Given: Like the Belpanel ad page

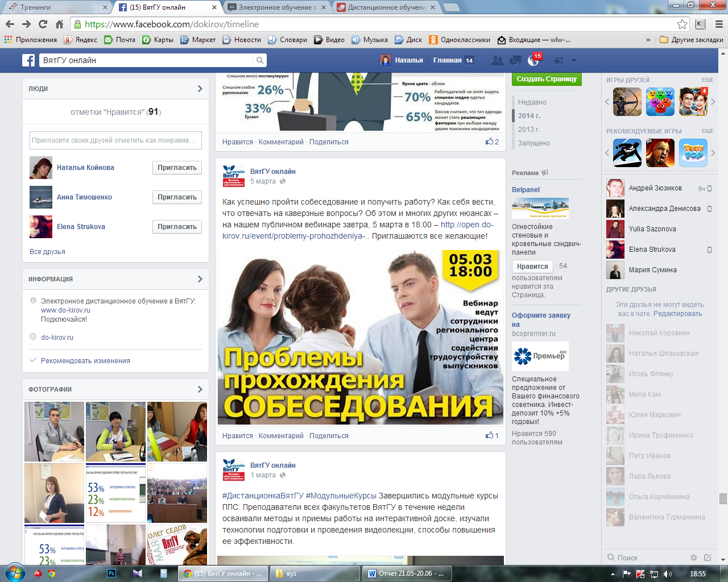Looking at the screenshot, I should tap(532, 267).
